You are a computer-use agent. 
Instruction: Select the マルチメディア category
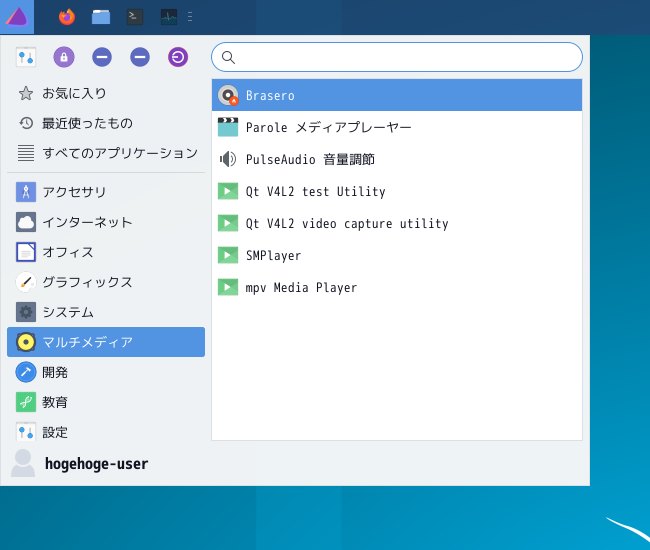click(106, 342)
